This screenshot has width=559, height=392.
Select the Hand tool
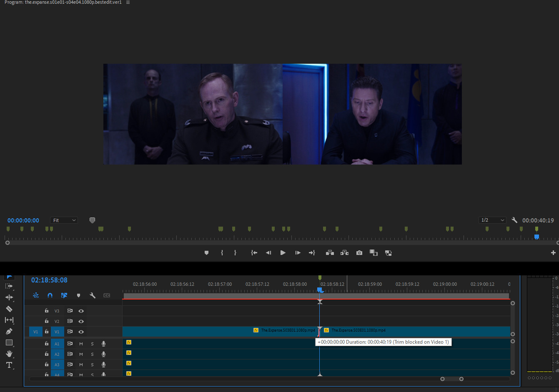[9, 354]
